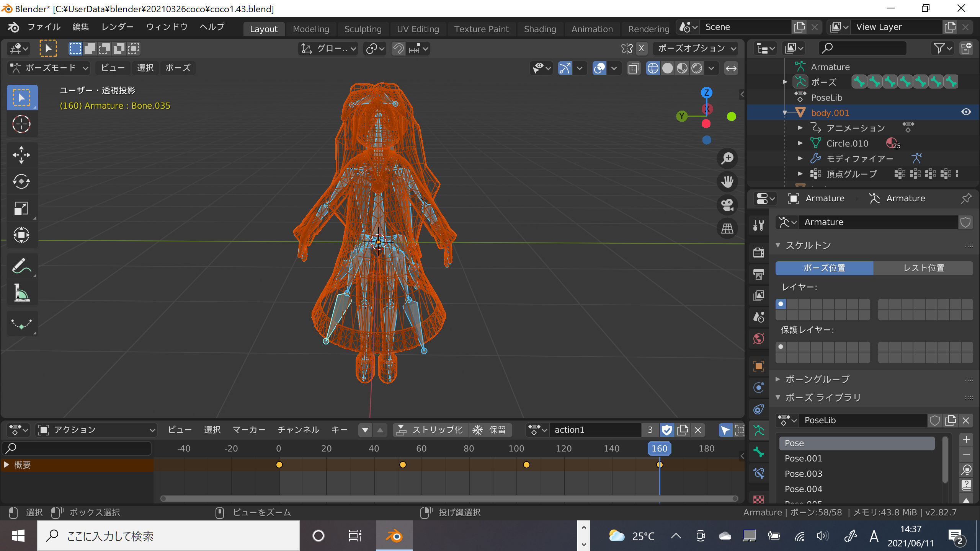Image resolution: width=980 pixels, height=551 pixels.
Task: Open the アクション editor mode dropdown
Action: tap(96, 430)
